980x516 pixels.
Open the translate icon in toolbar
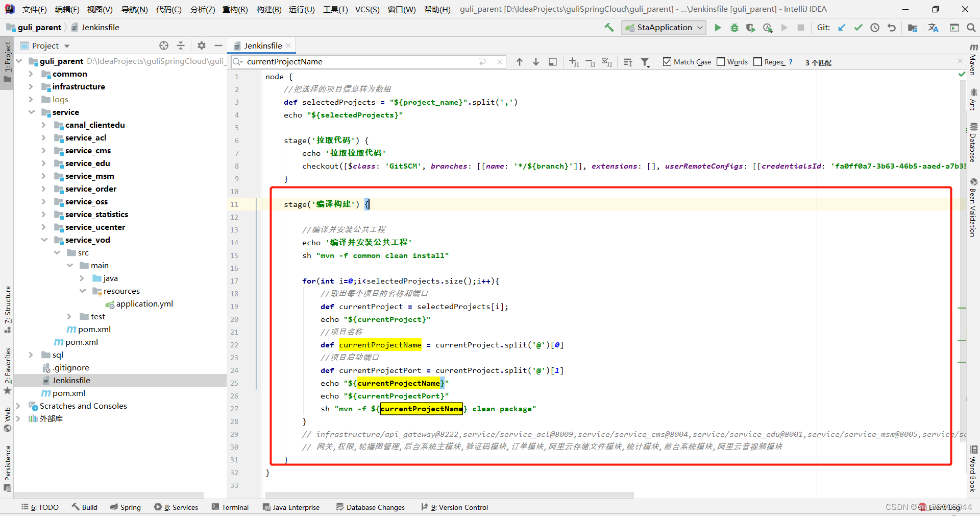[x=934, y=28]
